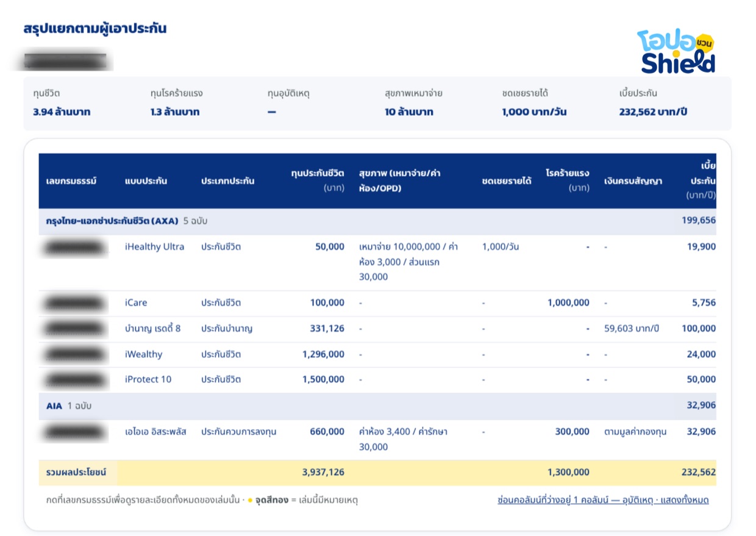
Task: Click the 3,937,126 total sum insured
Action: [x=324, y=473]
